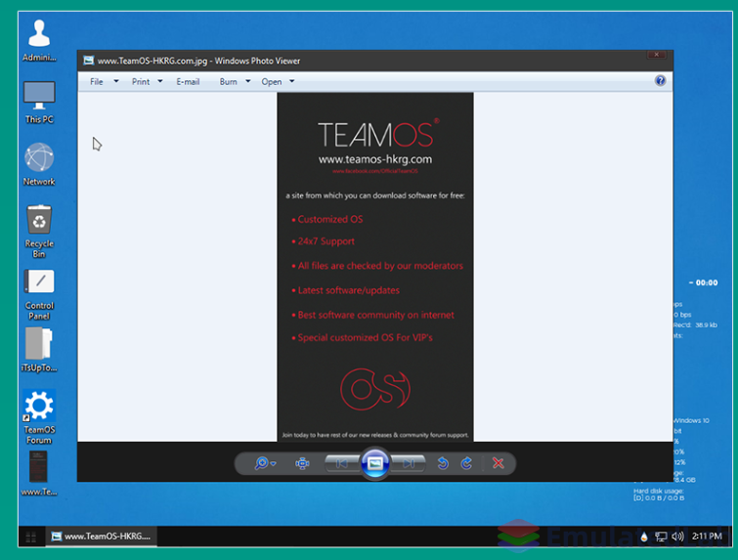Viewport: 738px width, 560px height.
Task: Click the Open menu label
Action: pos(272,82)
